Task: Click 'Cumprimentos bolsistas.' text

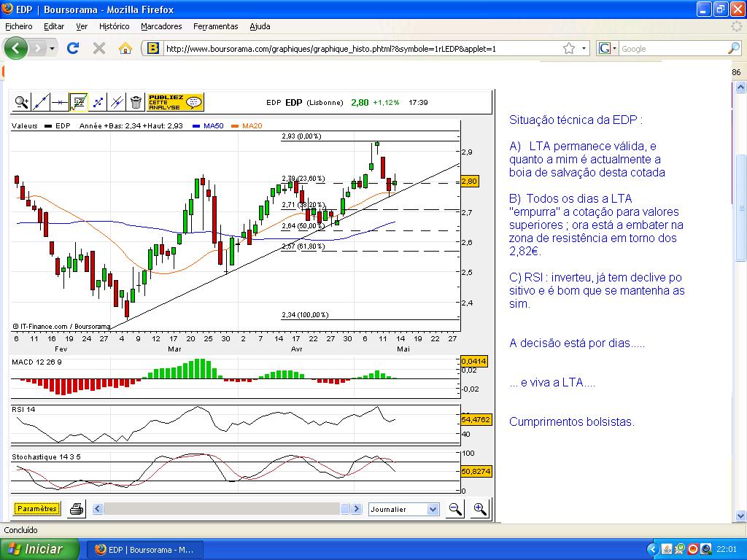Action: pos(572,421)
